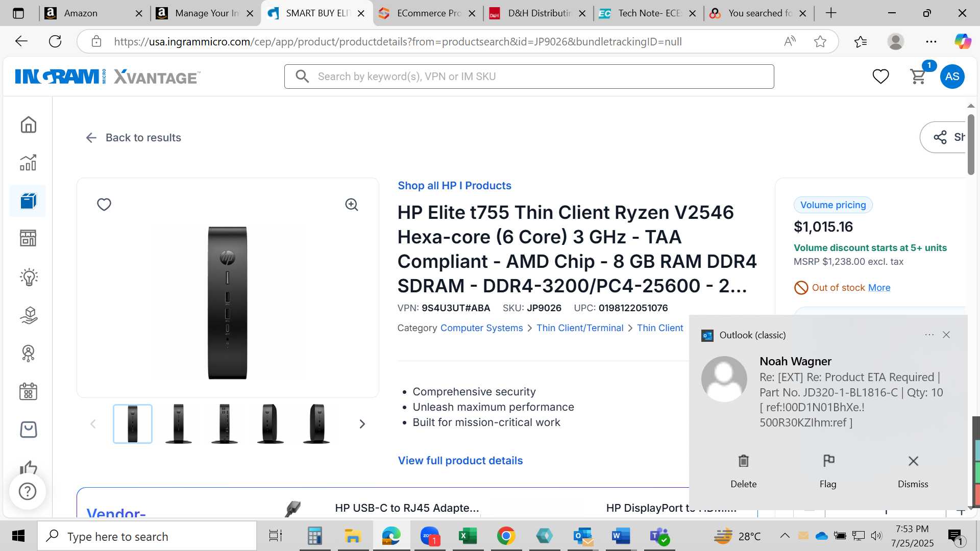Open the Computer Systems category link
980x551 pixels.
click(481, 328)
